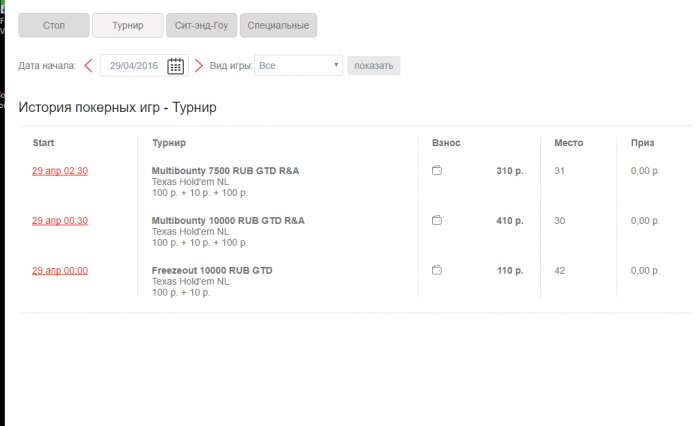This screenshot has height=426, width=700.
Task: Switch to the Стол tab
Action: point(53,25)
